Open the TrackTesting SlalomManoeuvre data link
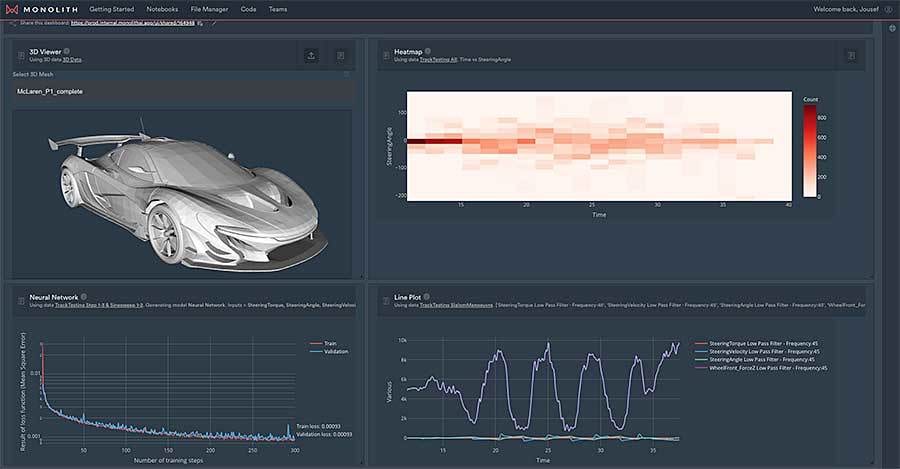 [x=456, y=305]
